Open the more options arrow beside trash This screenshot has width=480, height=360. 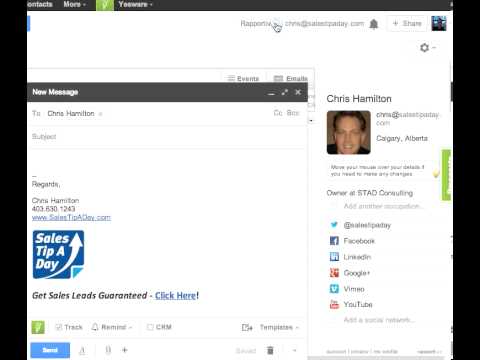click(295, 350)
